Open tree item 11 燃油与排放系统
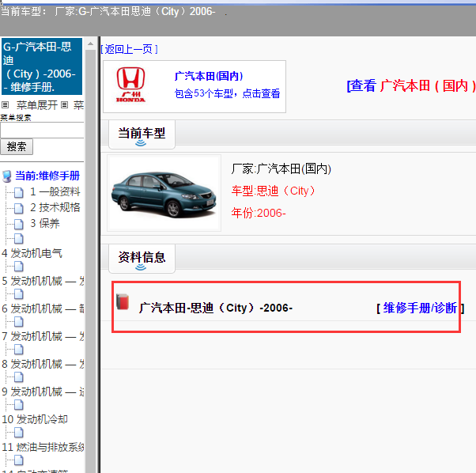The height and width of the screenshot is (473, 476). point(43,447)
